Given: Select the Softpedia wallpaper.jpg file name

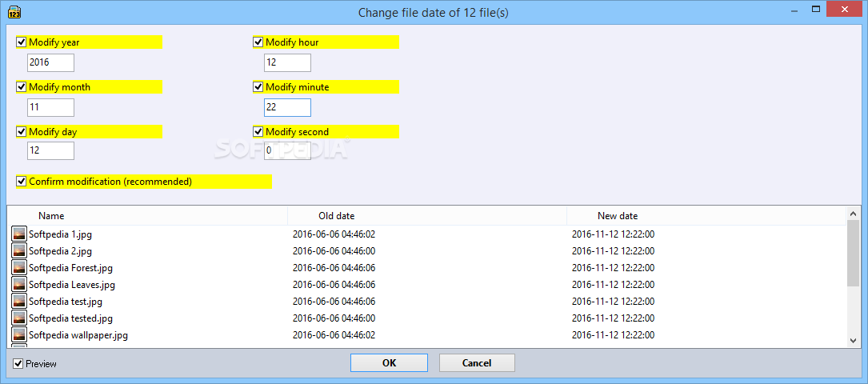Looking at the screenshot, I should (78, 335).
